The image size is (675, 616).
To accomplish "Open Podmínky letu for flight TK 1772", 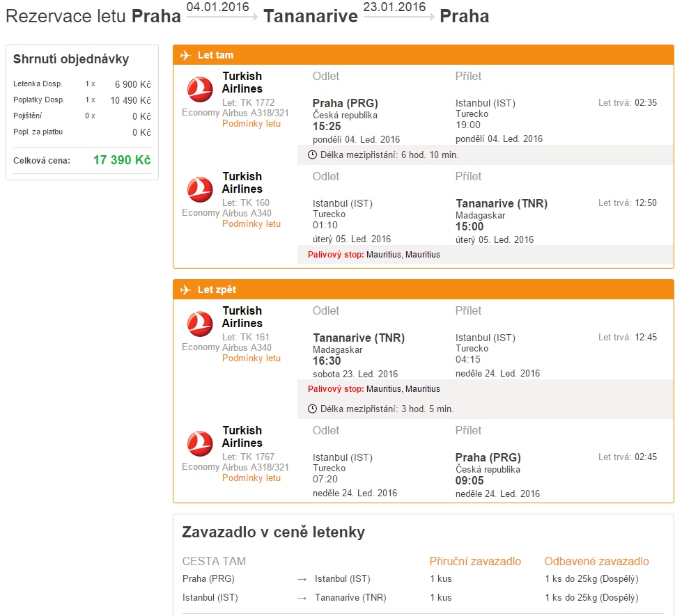I will pyautogui.click(x=251, y=123).
